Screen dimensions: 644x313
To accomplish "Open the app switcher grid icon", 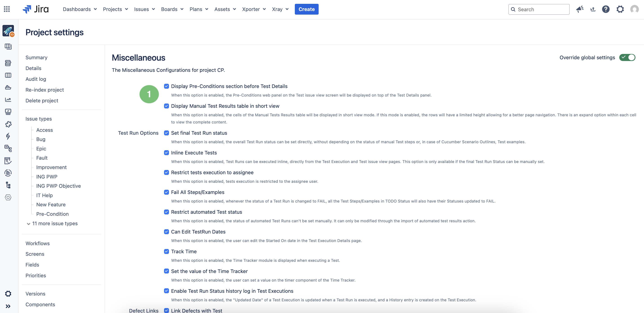I will click(7, 9).
